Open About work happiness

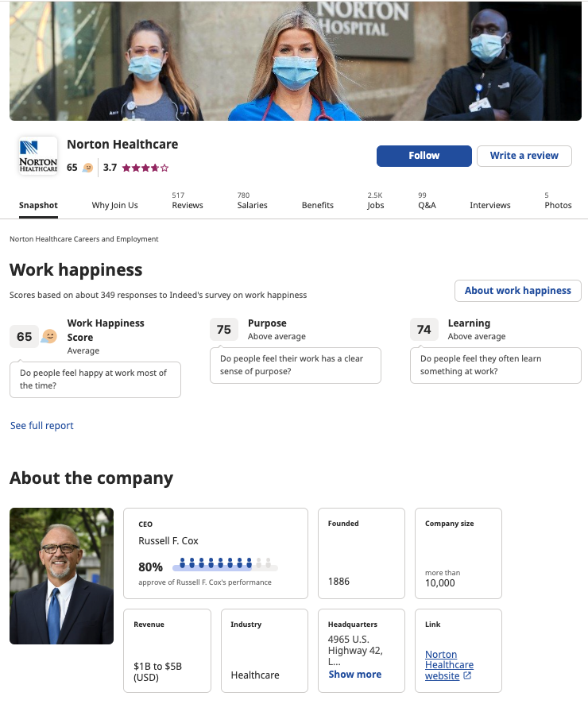tap(517, 291)
